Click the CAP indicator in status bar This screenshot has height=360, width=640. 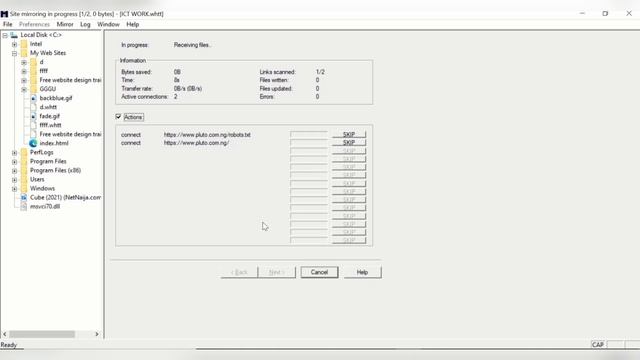[598, 345]
